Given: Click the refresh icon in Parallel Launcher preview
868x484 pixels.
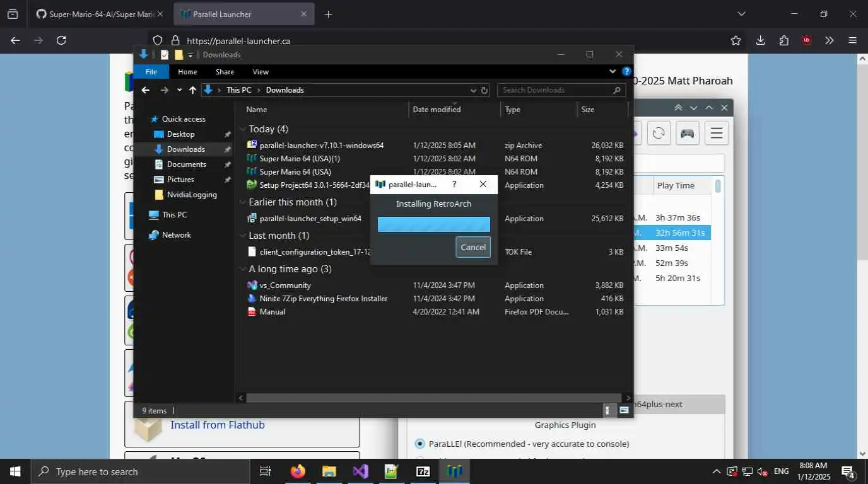Looking at the screenshot, I should (x=659, y=133).
